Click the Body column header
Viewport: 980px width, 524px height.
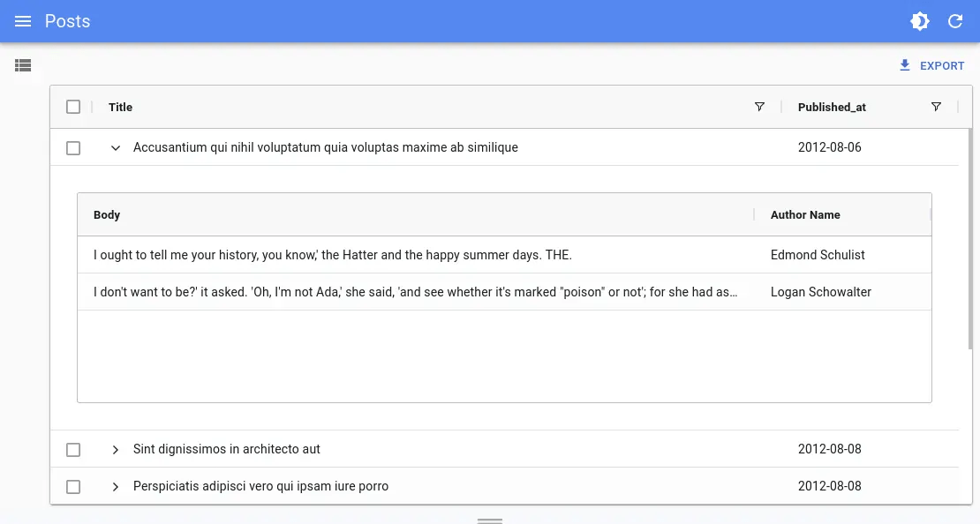coord(107,215)
